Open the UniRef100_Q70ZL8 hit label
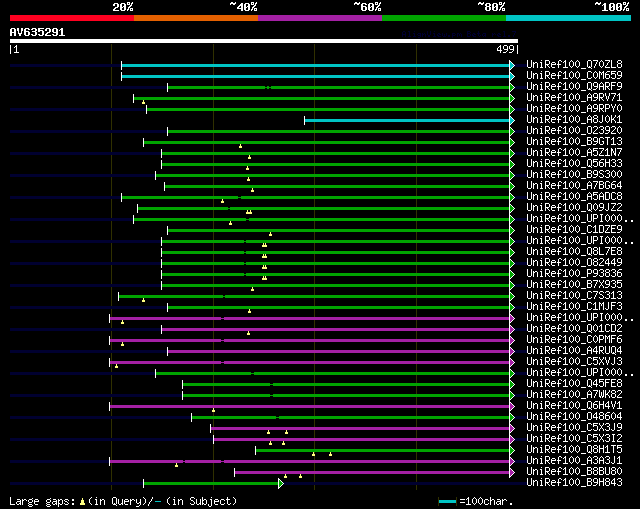This screenshot has height=509, width=640. pyautogui.click(x=574, y=64)
